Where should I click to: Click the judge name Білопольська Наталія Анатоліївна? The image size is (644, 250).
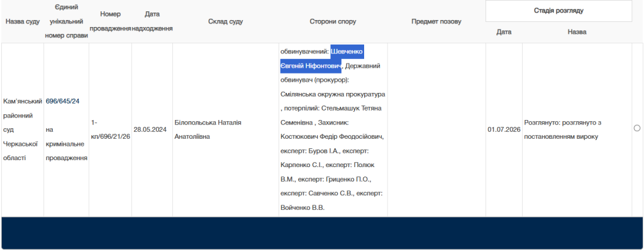coord(208,129)
